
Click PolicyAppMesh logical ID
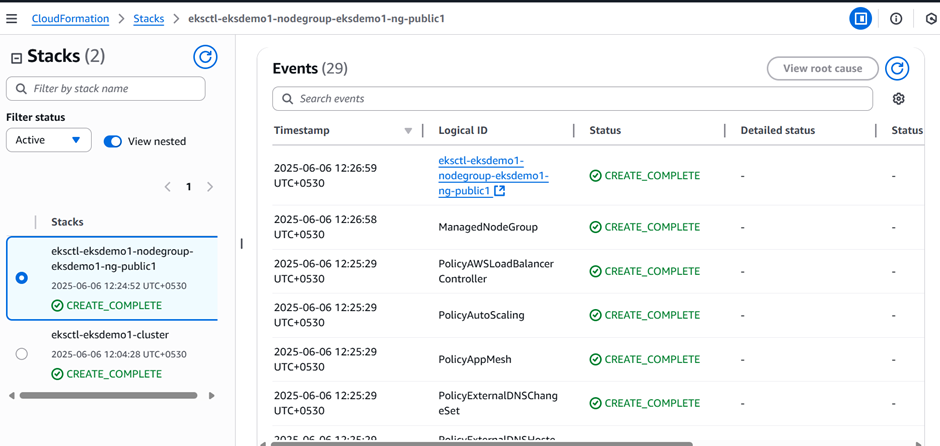475,360
